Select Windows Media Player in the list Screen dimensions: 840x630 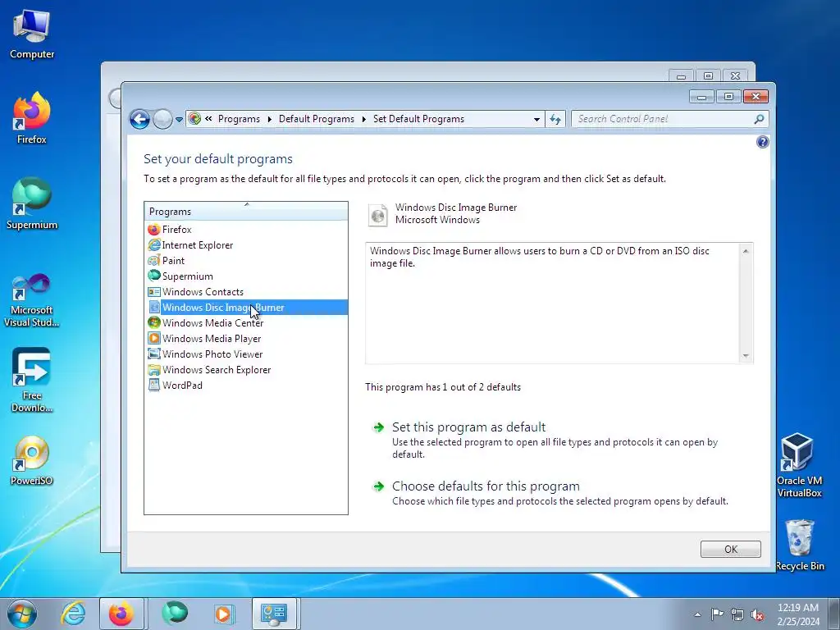point(204,339)
